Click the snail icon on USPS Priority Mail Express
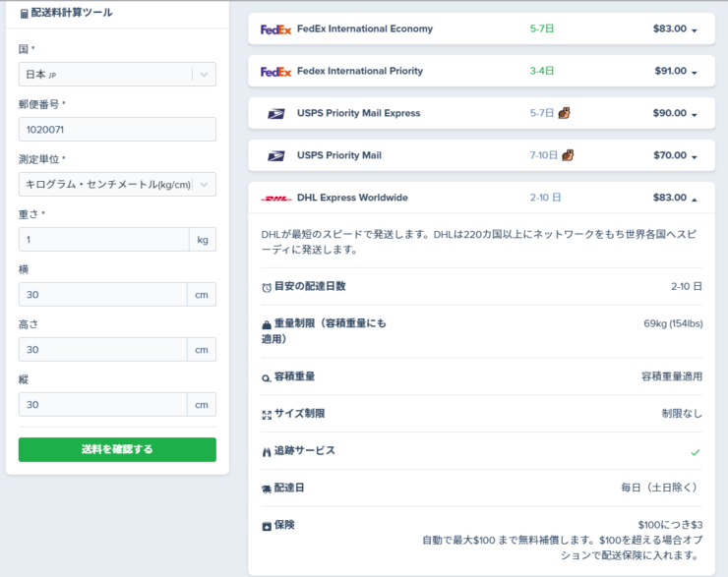The width and height of the screenshot is (728, 577). click(x=564, y=113)
